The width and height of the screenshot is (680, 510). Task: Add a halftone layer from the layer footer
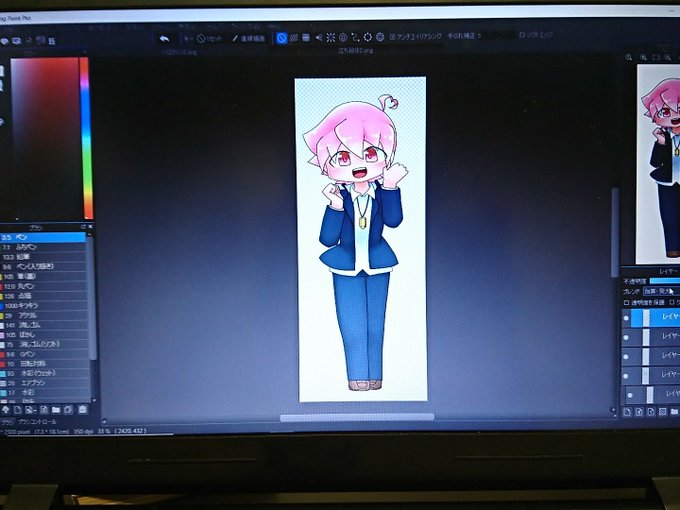[663, 412]
